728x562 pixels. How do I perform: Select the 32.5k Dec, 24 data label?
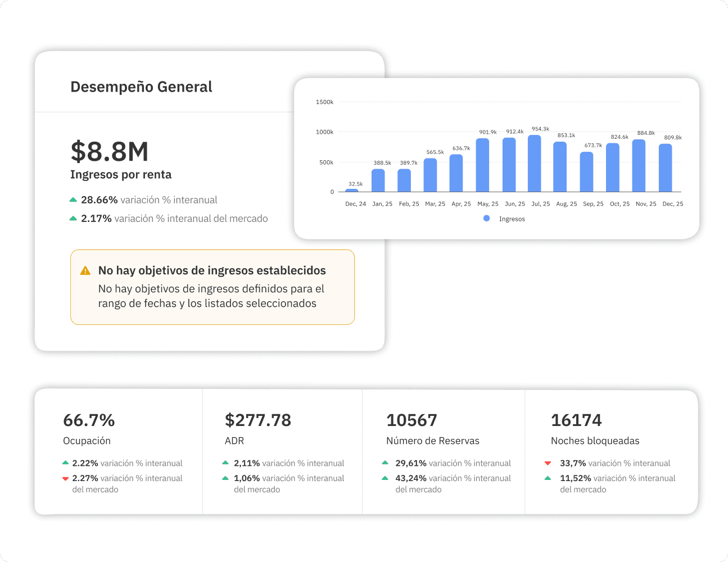(x=355, y=184)
